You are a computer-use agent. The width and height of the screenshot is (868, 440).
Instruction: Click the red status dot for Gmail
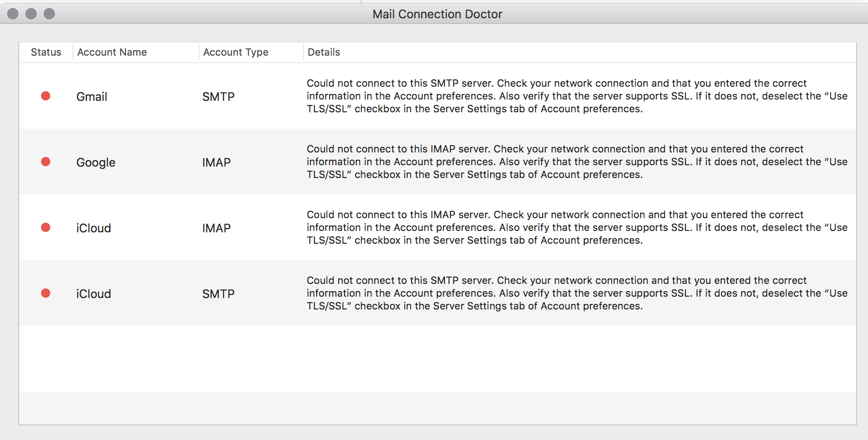(x=46, y=96)
